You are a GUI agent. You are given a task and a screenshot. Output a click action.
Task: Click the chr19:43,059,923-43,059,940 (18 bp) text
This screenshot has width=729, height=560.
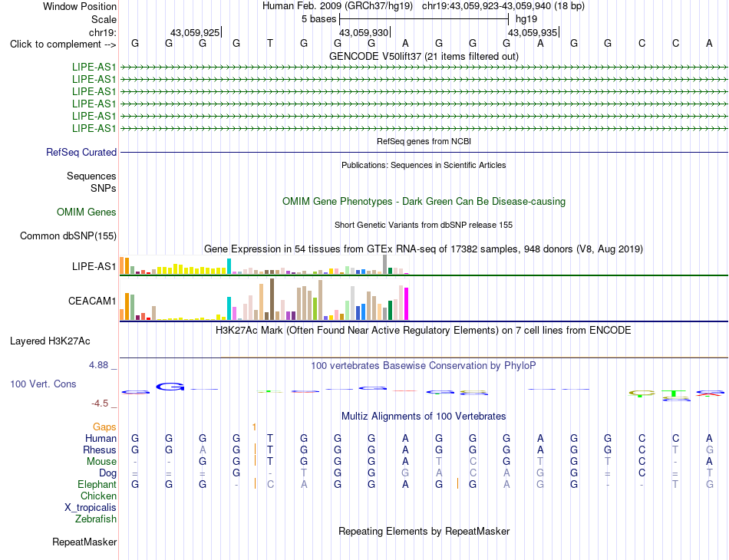point(503,6)
